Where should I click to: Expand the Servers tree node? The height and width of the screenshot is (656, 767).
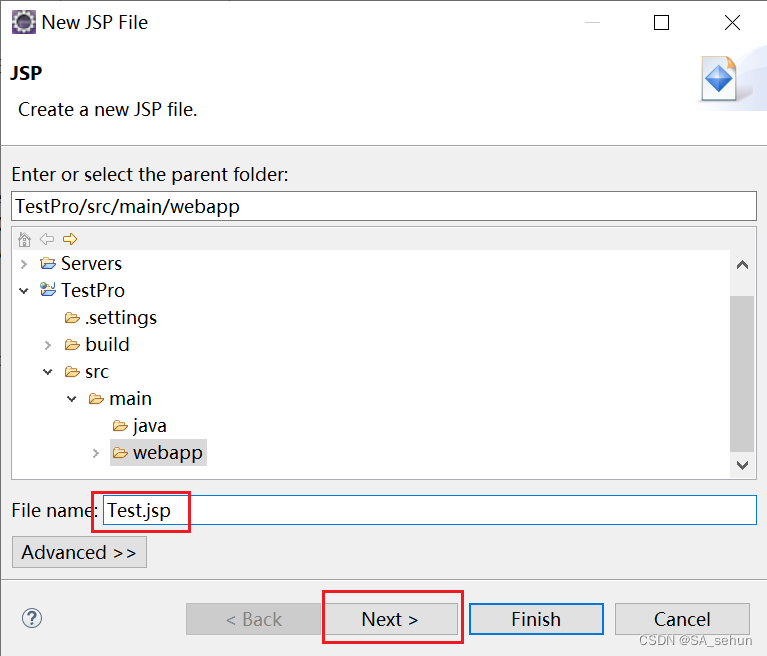(x=23, y=264)
